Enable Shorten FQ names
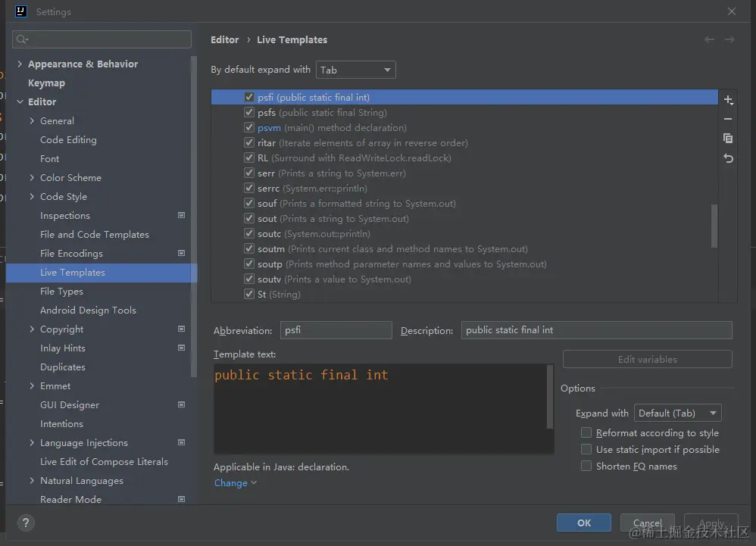The height and width of the screenshot is (546, 756). pos(586,466)
